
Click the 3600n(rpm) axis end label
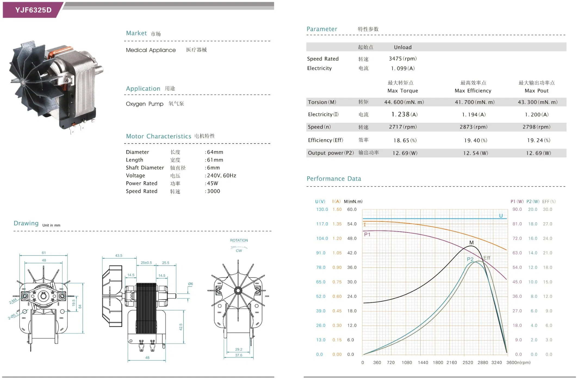(518, 363)
